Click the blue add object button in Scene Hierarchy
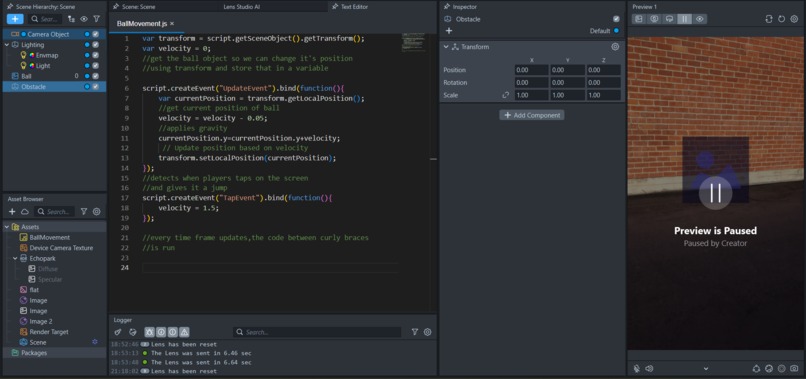The height and width of the screenshot is (379, 806). coord(15,19)
